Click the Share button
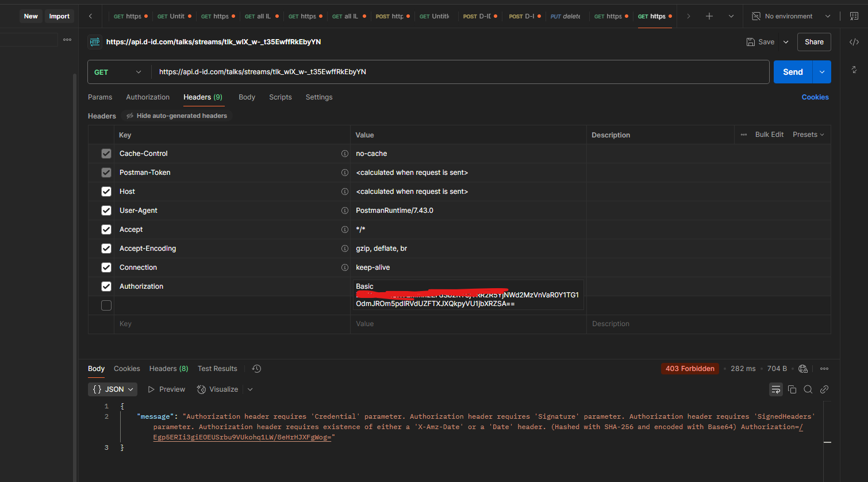The image size is (868, 482). click(814, 42)
